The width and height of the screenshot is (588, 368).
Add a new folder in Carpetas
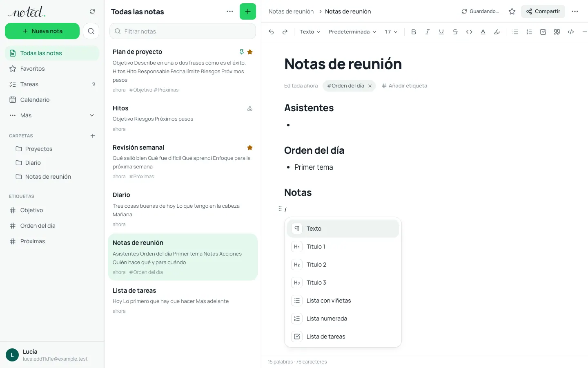[x=93, y=136]
